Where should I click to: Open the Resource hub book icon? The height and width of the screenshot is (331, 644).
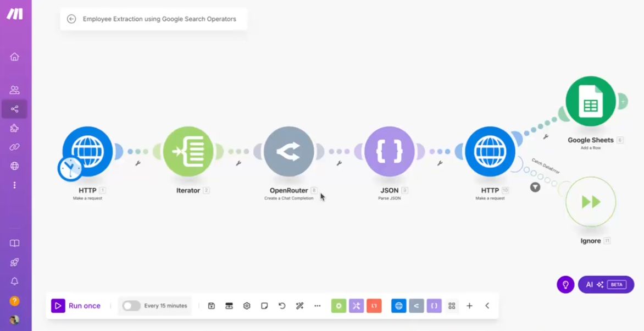[14, 244]
